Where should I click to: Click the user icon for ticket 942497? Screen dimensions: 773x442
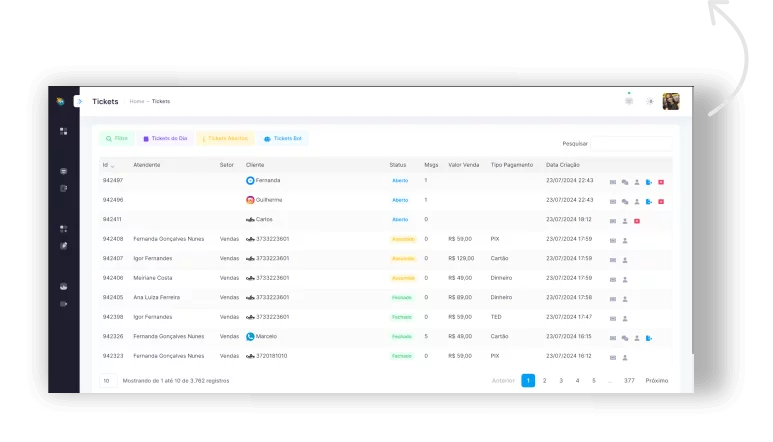point(637,182)
